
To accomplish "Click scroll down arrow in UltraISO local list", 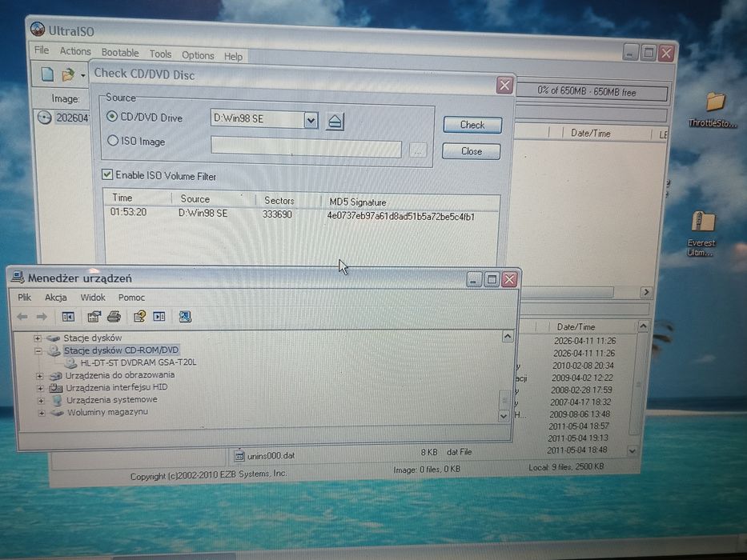I will click(x=632, y=450).
